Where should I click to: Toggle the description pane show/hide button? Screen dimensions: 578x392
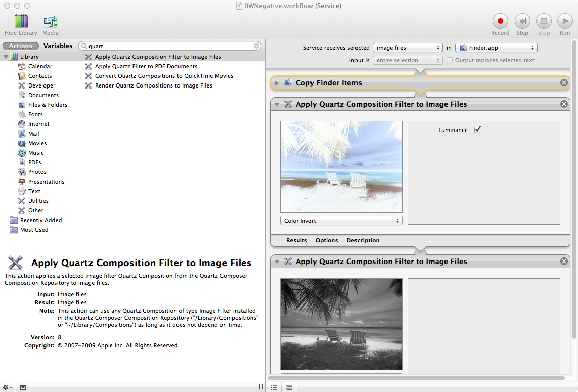(23, 387)
